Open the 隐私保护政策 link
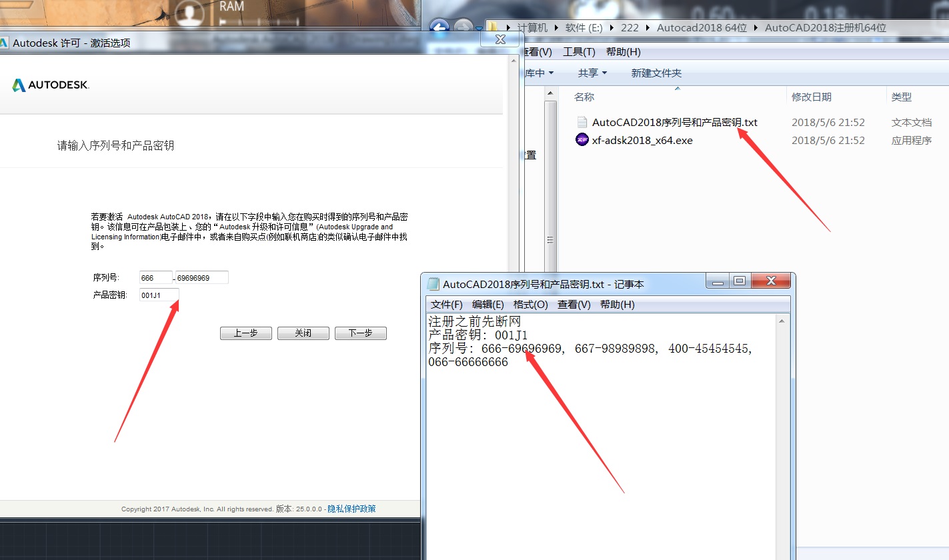This screenshot has width=949, height=560. tap(351, 509)
